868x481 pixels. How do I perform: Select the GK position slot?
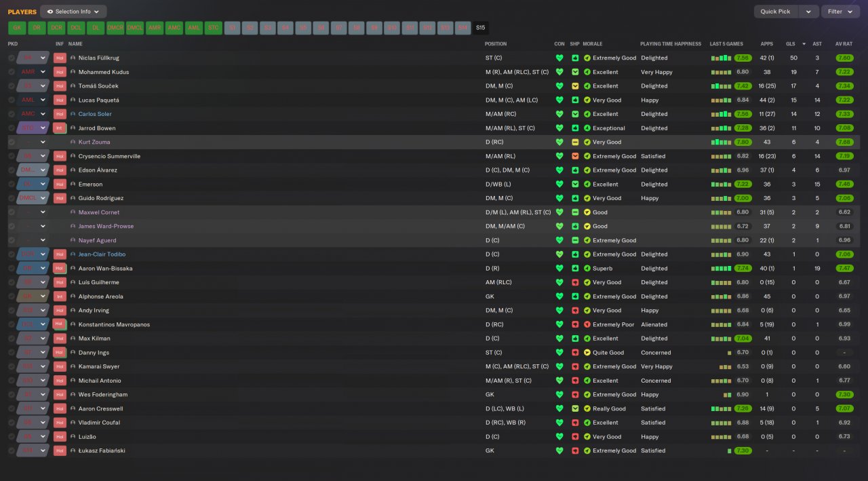coord(18,28)
